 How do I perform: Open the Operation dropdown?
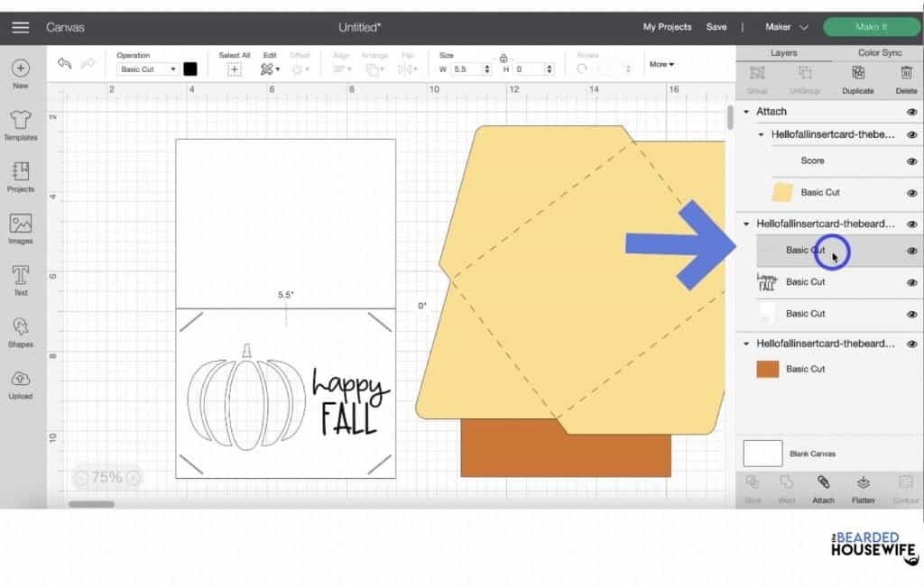(147, 68)
